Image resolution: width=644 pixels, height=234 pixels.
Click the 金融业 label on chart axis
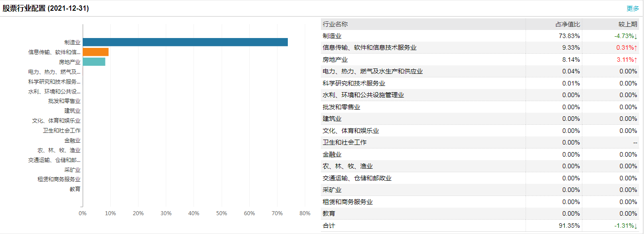(x=72, y=140)
